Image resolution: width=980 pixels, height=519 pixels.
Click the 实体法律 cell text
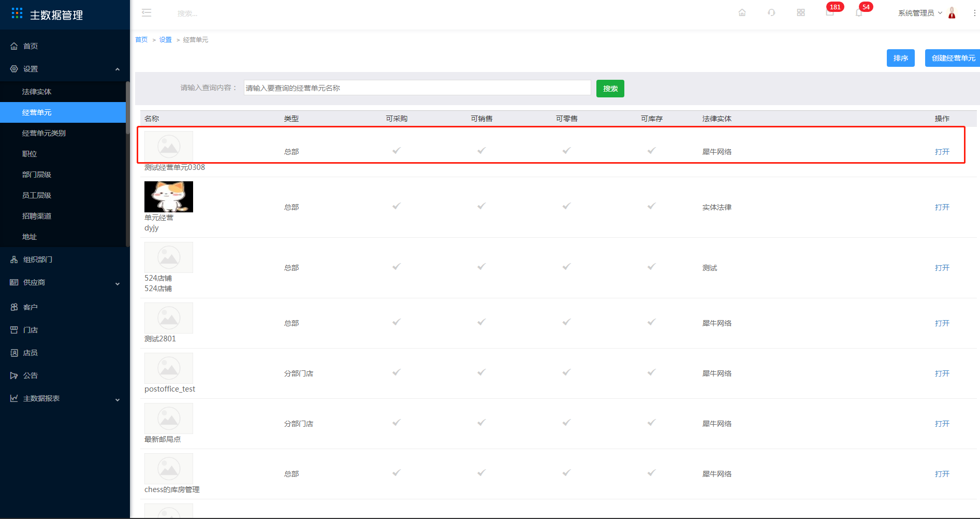[717, 207]
